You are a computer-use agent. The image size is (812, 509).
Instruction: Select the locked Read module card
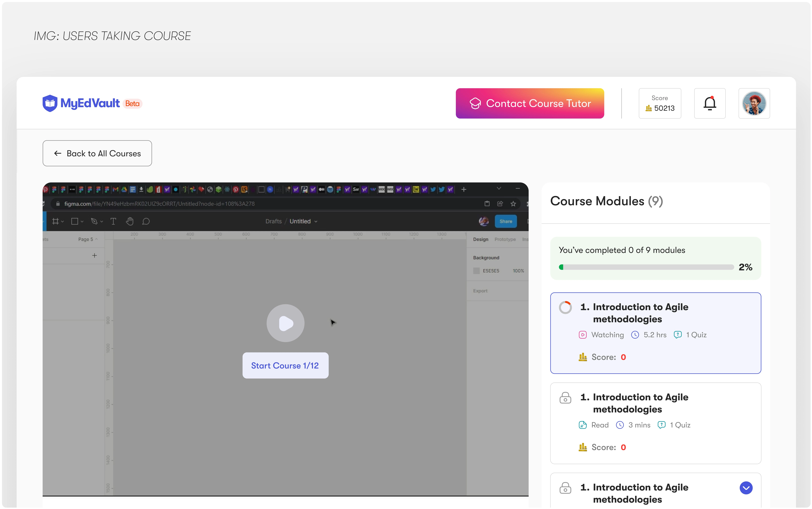tap(655, 423)
